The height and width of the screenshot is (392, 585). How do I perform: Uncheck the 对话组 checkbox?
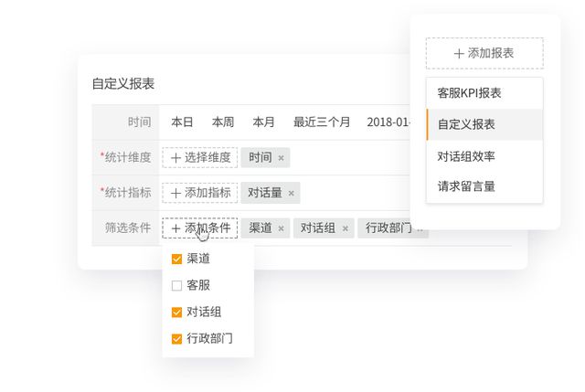tap(176, 313)
